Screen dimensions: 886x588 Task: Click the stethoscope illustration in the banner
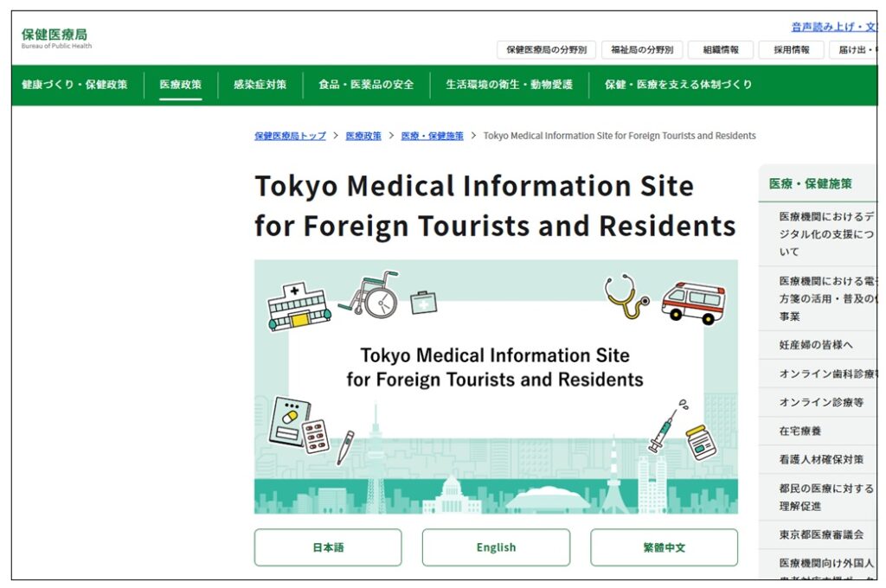click(626, 296)
